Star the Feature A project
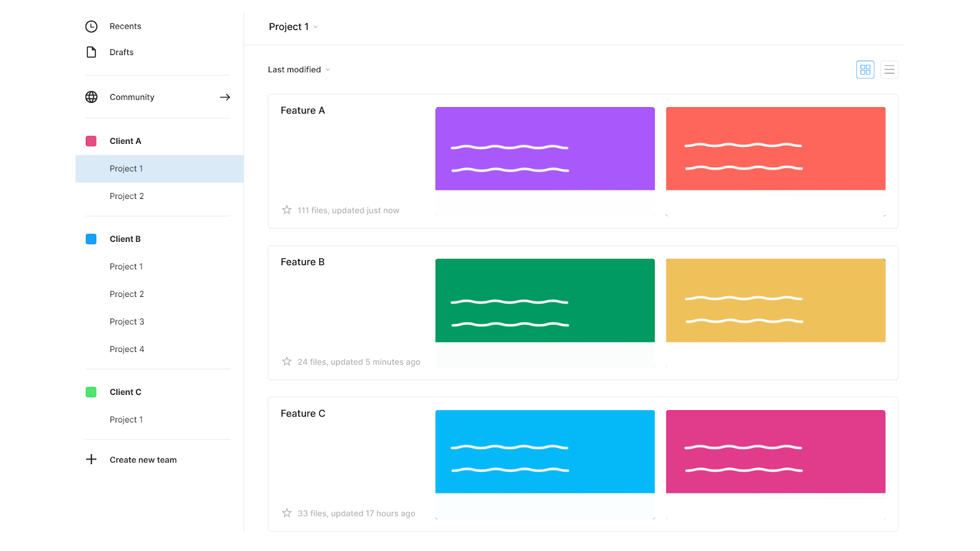Viewport: 980px width, 551px height. [287, 210]
